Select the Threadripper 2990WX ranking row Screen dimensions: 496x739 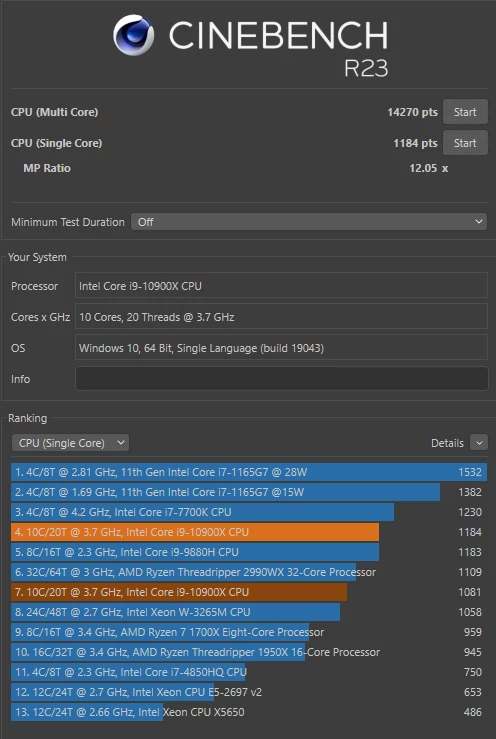249,572
